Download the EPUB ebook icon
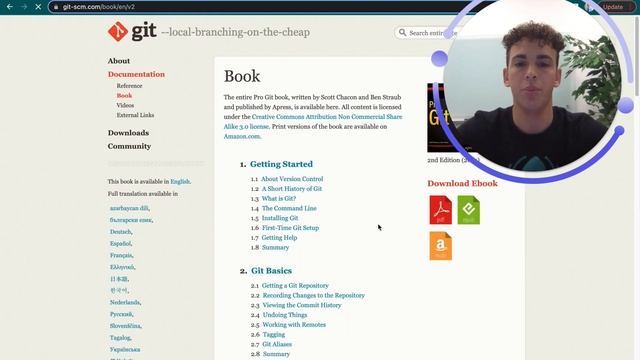 pos(469,210)
